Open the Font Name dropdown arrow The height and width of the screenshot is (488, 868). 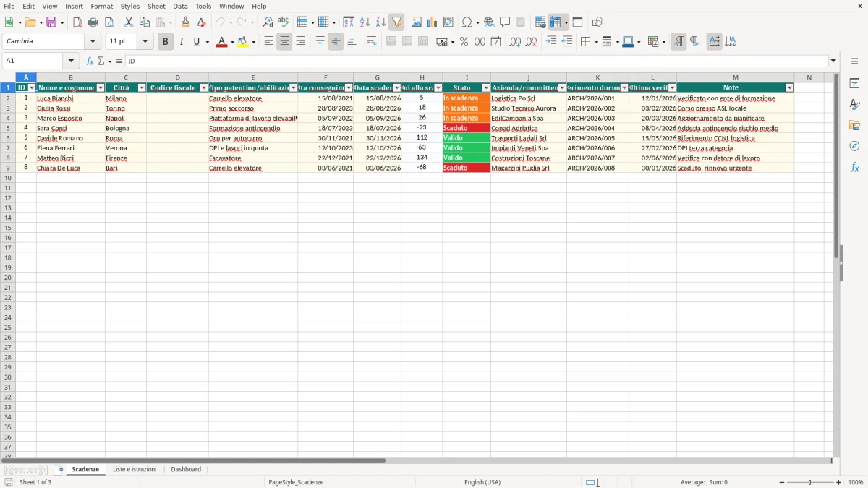pyautogui.click(x=93, y=41)
